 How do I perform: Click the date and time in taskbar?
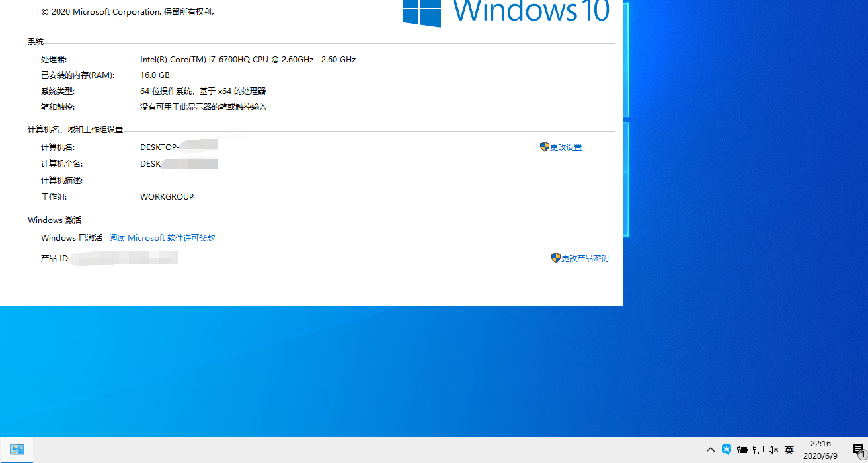click(x=820, y=449)
